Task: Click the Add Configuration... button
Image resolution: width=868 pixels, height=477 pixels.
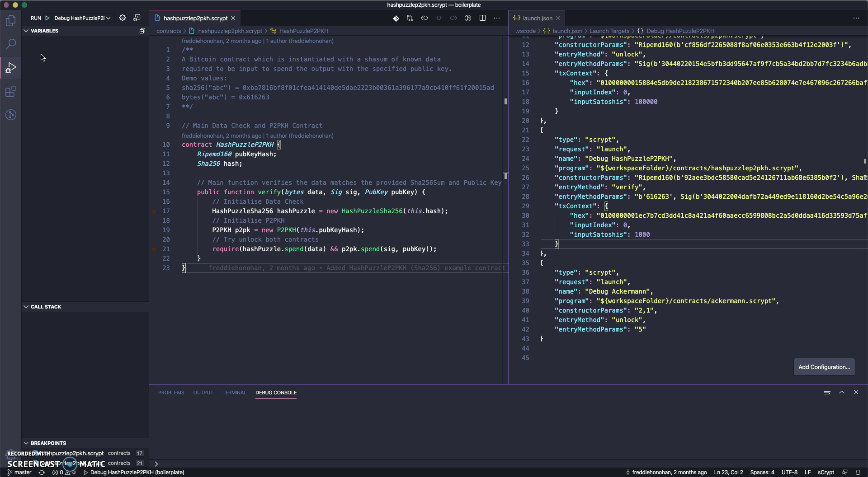Action: coord(824,367)
